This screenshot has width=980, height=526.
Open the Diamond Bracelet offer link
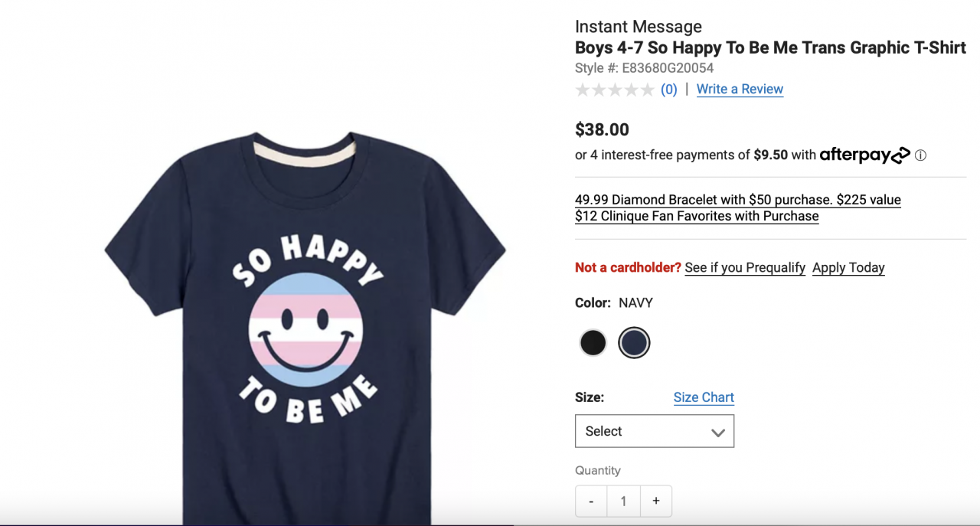click(x=738, y=199)
